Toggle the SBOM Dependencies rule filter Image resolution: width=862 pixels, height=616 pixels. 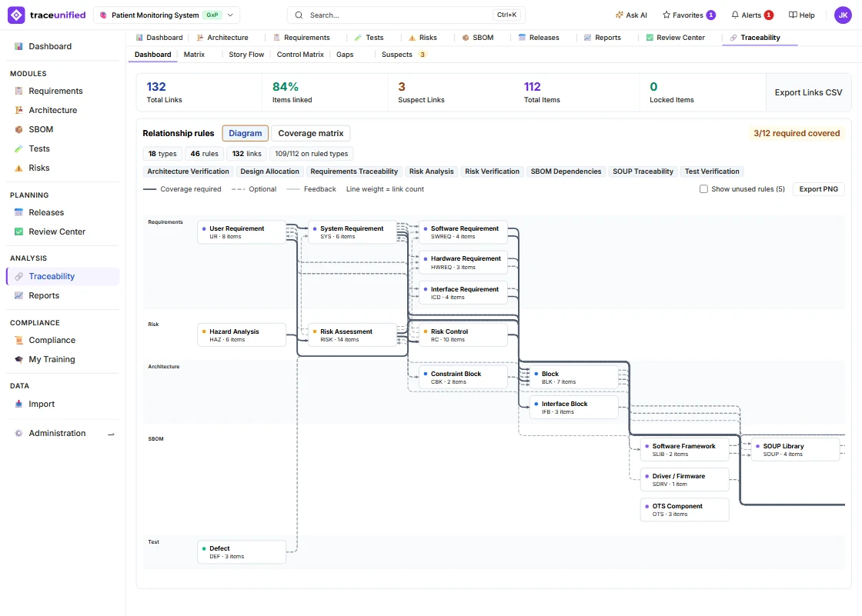[x=566, y=171]
